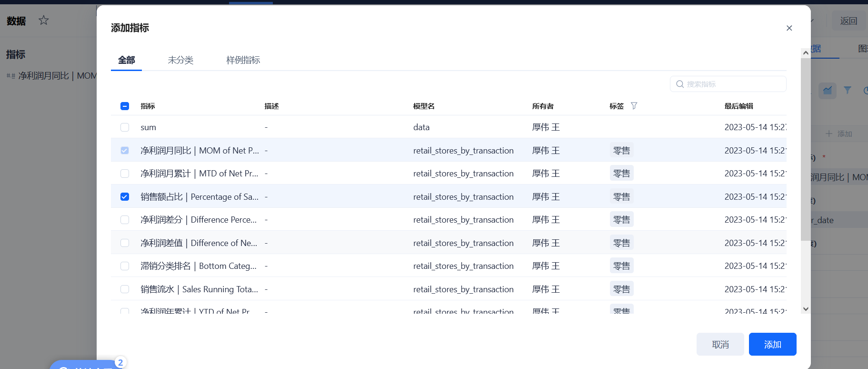This screenshot has width=868, height=369.
Task: Click metric name 净利润差分 | Difference Perce...
Action: (199, 220)
